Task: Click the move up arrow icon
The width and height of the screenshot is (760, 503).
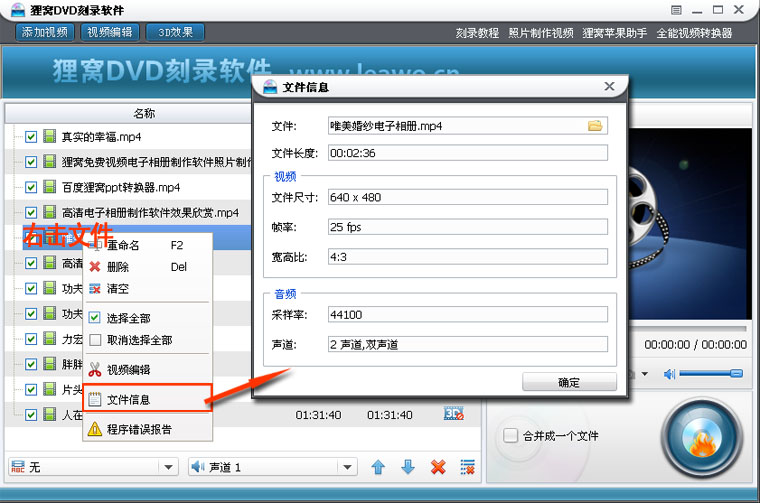Action: tap(378, 467)
